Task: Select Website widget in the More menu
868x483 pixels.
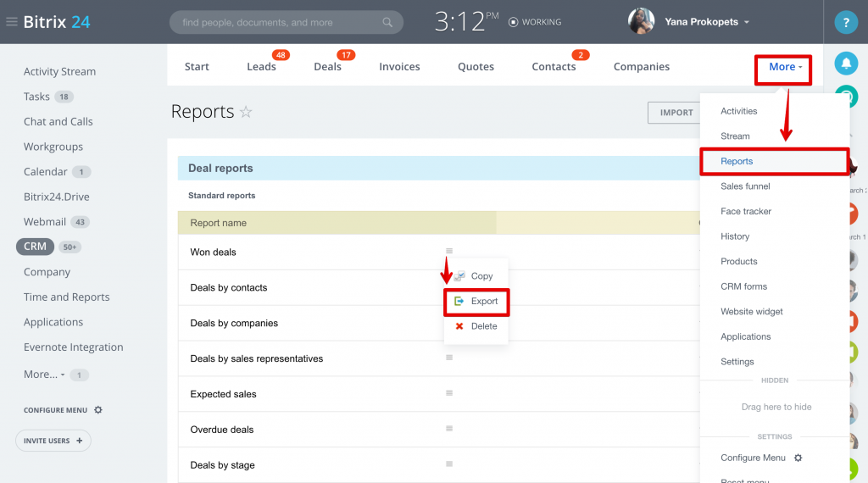Action: [751, 312]
